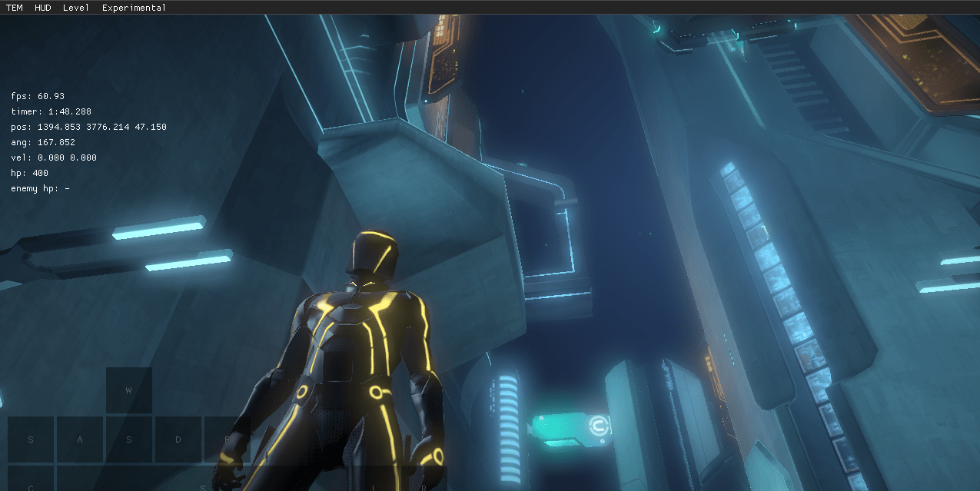Image resolution: width=980 pixels, height=491 pixels.
Task: Open the Experimental menu
Action: [134, 8]
